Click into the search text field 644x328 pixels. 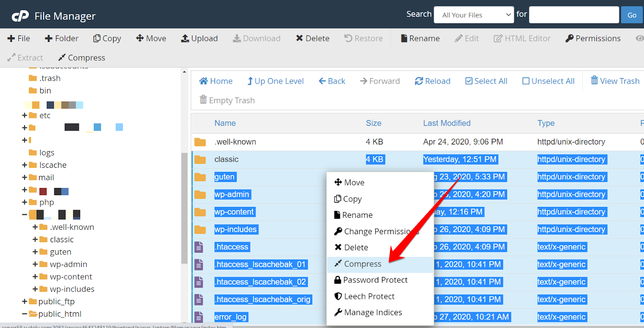pos(574,15)
